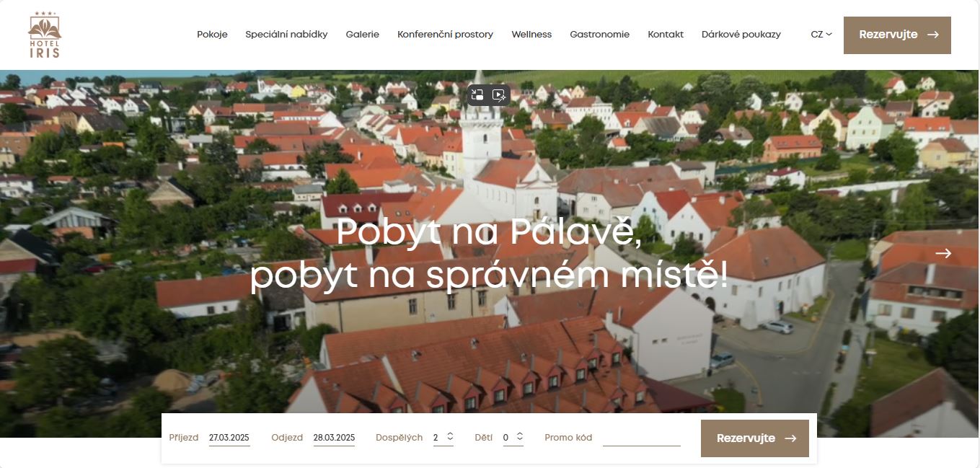Click the Hotel Iris logo
The width and height of the screenshot is (980, 468).
click(45, 35)
